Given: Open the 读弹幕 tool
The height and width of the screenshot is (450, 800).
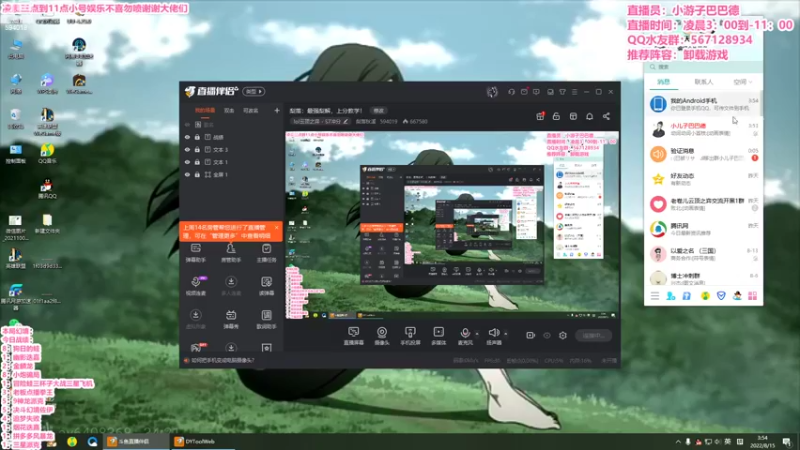Looking at the screenshot, I should tap(266, 286).
